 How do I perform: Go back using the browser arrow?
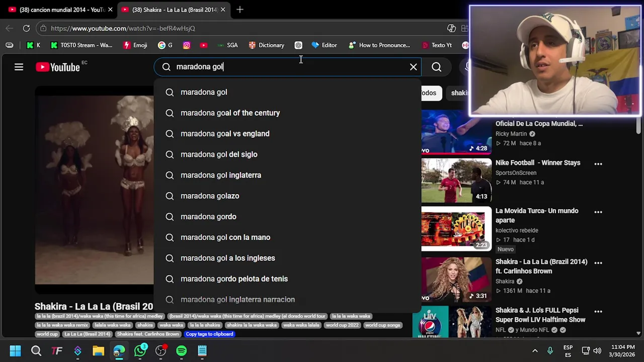coord(9,28)
